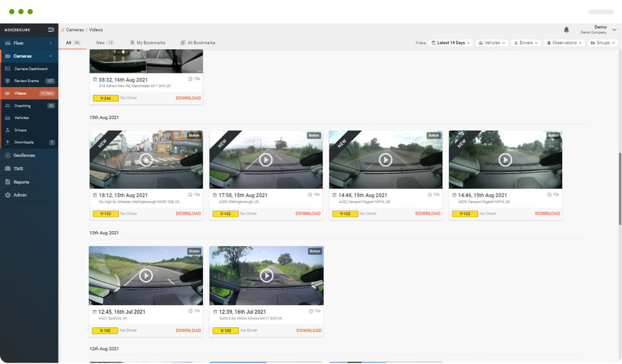Screen dimensions: 622x364
Task: Download the 18:12, 15th Aug video
Action: (188, 214)
